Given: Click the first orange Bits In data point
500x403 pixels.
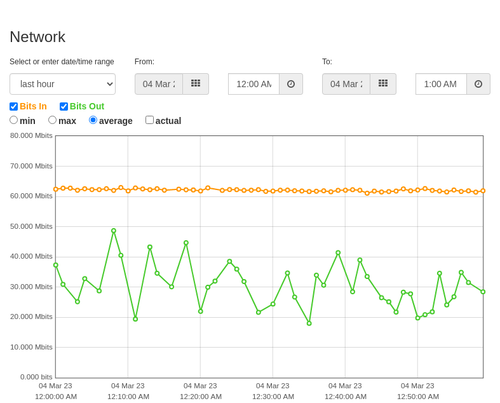Looking at the screenshot, I should (56, 189).
